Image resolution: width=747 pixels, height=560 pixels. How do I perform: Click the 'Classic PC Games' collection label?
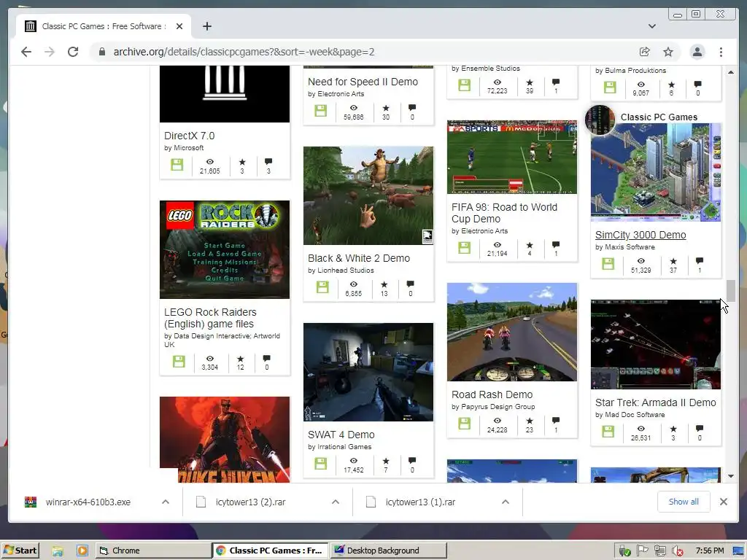(x=659, y=117)
